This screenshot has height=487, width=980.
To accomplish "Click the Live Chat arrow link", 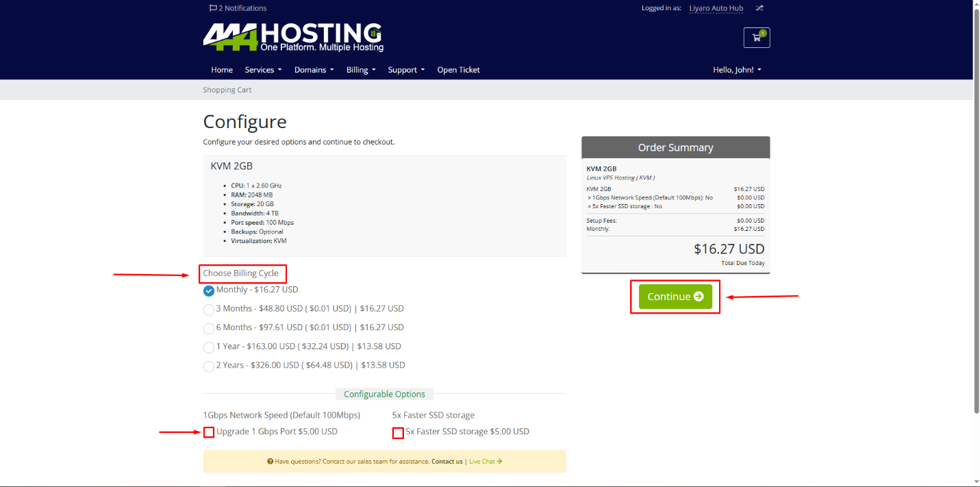I will point(486,462).
